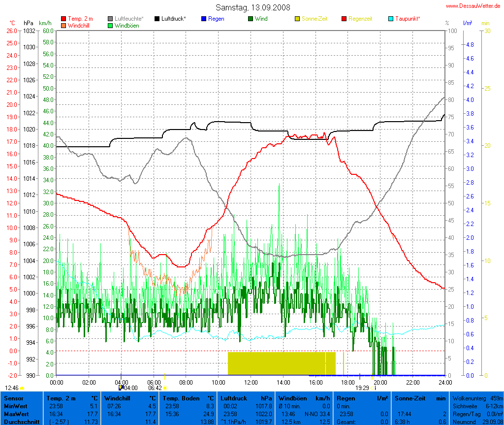Click the moon marker at 12:46
504x425 pixels.
pyautogui.click(x=22, y=388)
